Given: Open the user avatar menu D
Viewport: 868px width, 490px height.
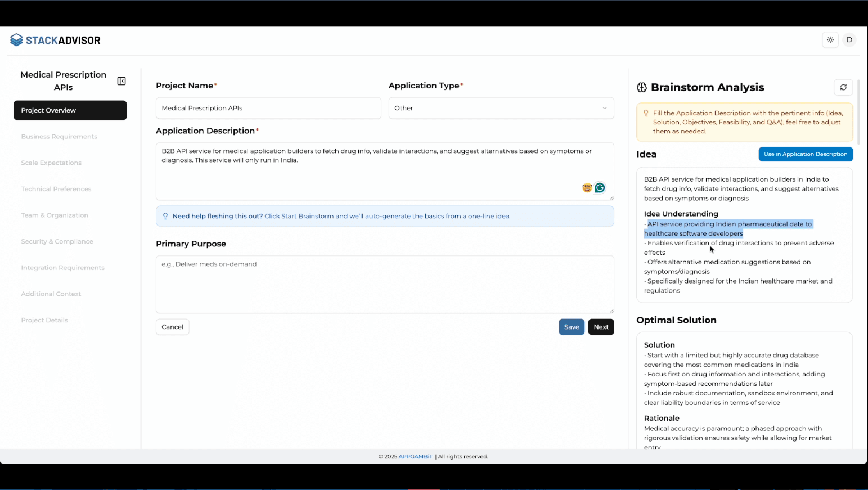Looking at the screenshot, I should pos(849,40).
